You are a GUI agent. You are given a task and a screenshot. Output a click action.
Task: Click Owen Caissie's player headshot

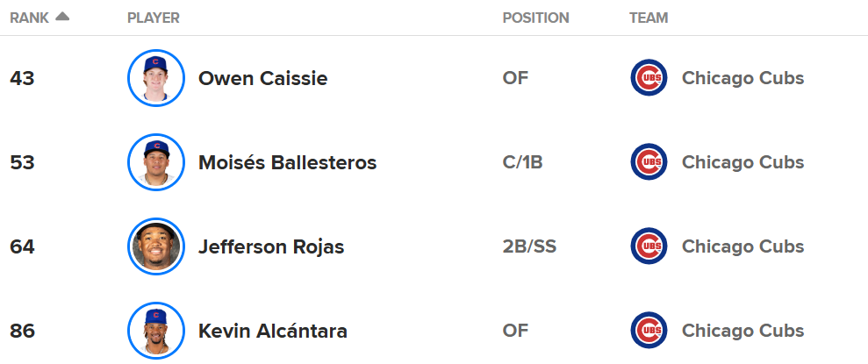tap(156, 78)
